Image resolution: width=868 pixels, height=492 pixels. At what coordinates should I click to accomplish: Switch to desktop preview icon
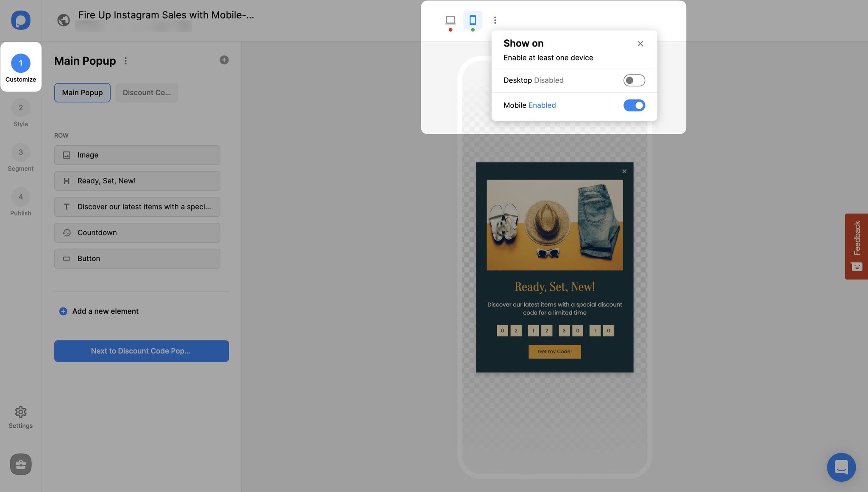(450, 20)
